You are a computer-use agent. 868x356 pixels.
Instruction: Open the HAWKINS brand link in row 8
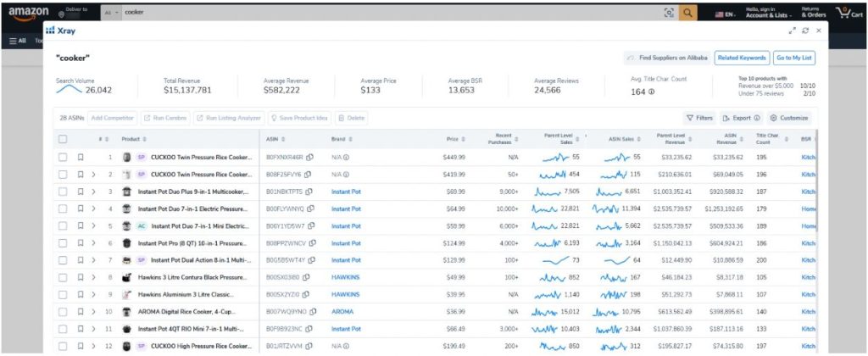coord(346,277)
